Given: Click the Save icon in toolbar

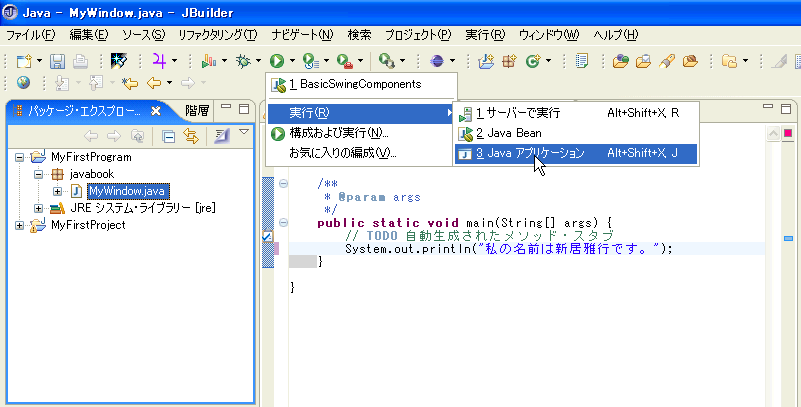Looking at the screenshot, I should point(57,61).
